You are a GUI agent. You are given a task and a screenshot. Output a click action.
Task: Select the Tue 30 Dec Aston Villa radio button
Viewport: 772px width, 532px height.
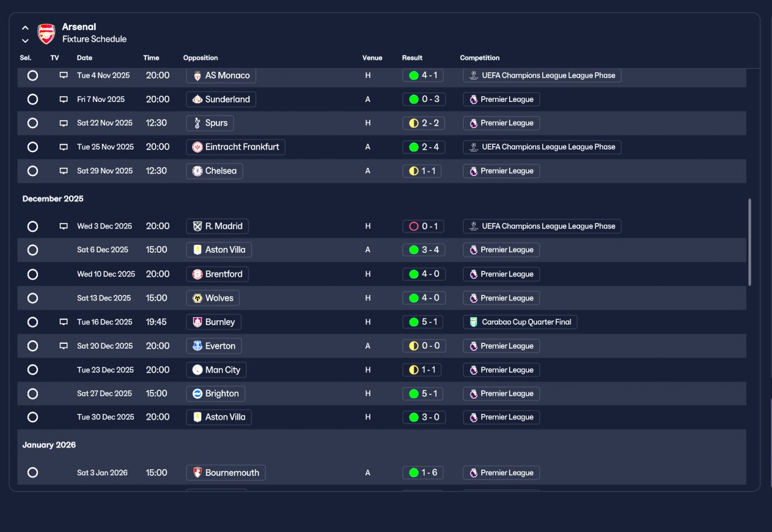coord(33,417)
